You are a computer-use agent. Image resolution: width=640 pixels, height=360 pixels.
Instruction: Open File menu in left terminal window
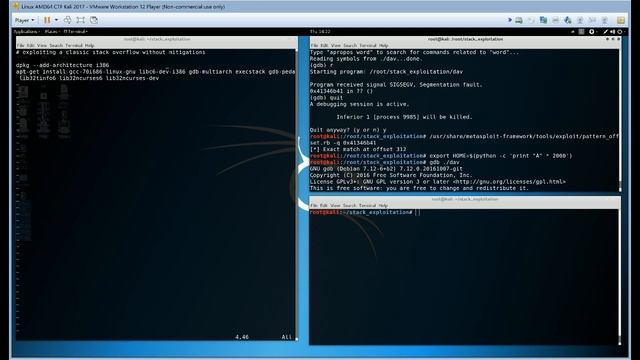click(20, 46)
